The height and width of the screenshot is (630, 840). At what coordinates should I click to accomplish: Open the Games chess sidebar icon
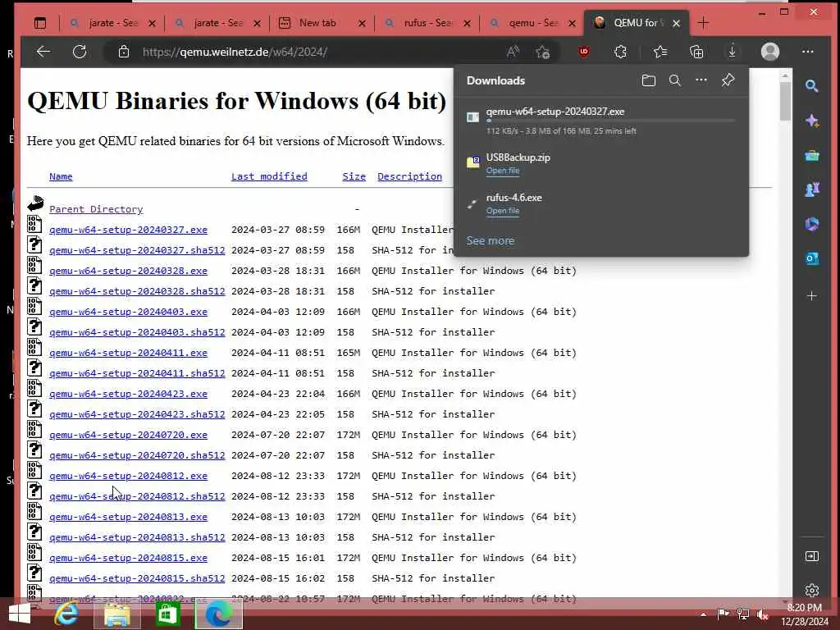click(x=811, y=189)
